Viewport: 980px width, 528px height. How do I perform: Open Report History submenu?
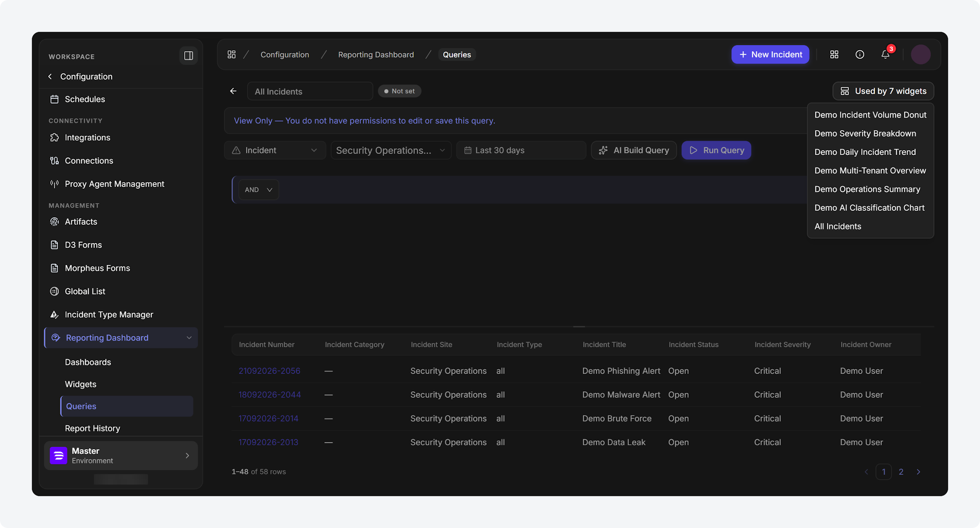(x=92, y=428)
